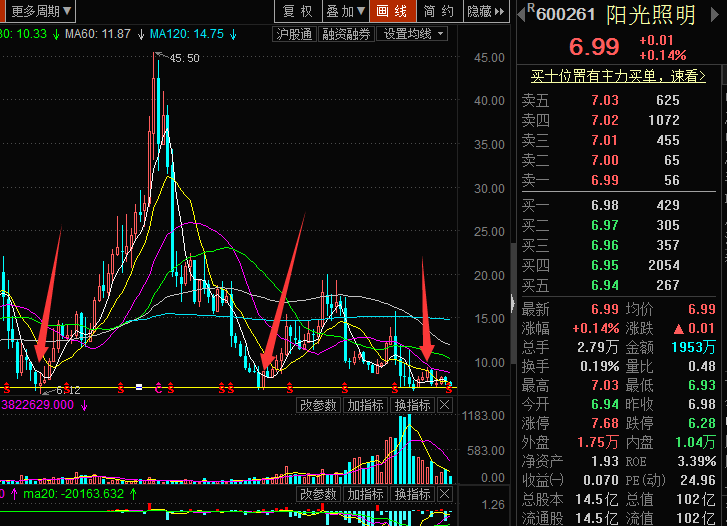Click 卖五 price 7.03
The height and width of the screenshot is (526, 727).
click(x=605, y=100)
